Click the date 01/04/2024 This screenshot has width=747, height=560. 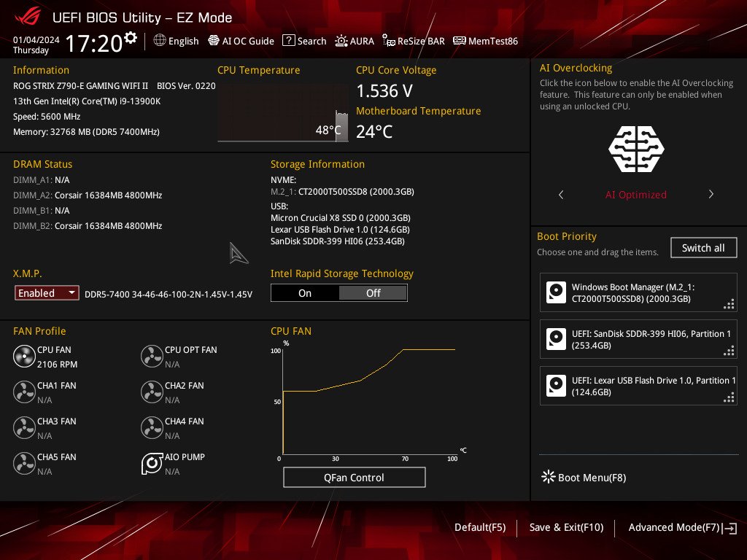tap(36, 40)
